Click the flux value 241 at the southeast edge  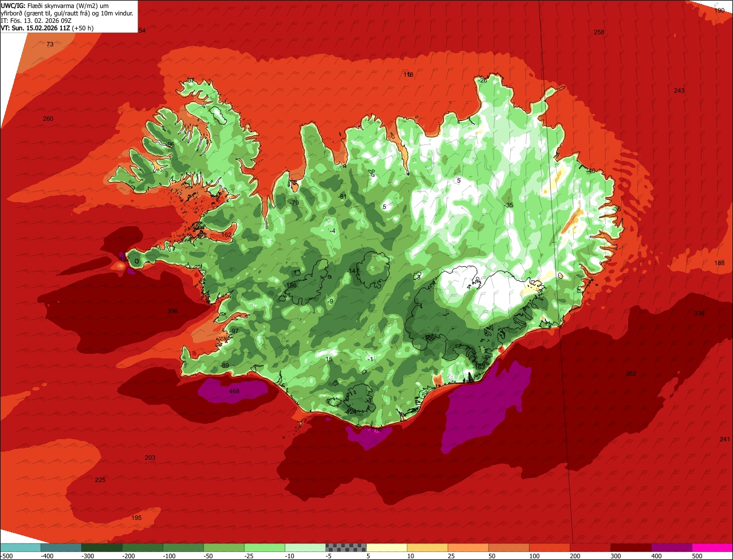coord(725,440)
